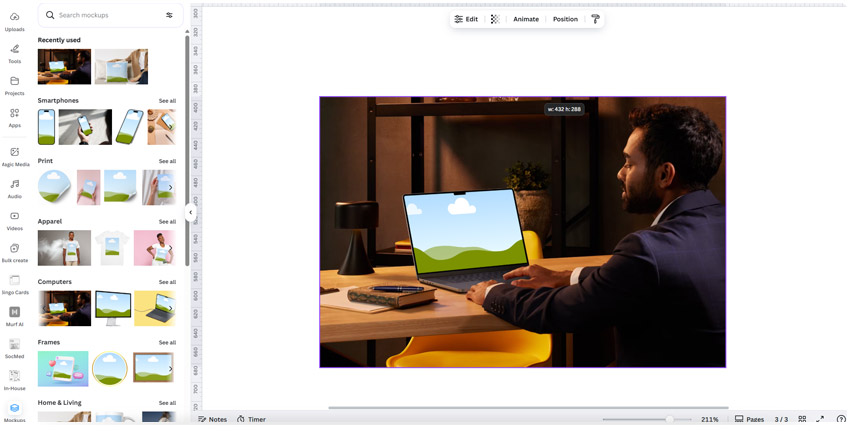
Task: Open the help question mark button
Action: click(841, 419)
